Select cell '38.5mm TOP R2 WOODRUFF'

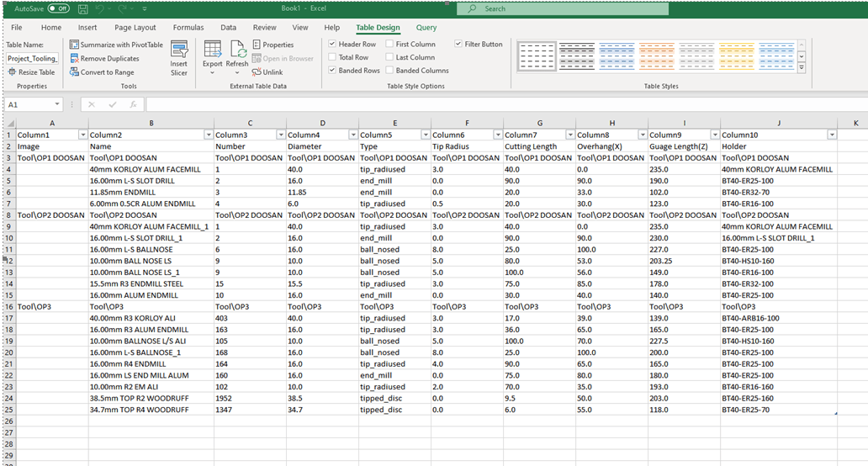pos(151,399)
